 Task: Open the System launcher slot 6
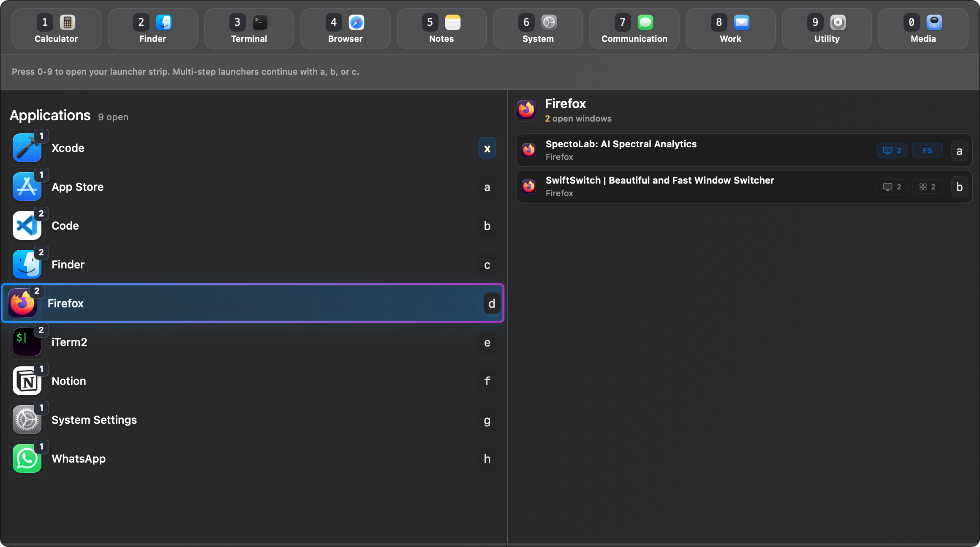pos(538,29)
